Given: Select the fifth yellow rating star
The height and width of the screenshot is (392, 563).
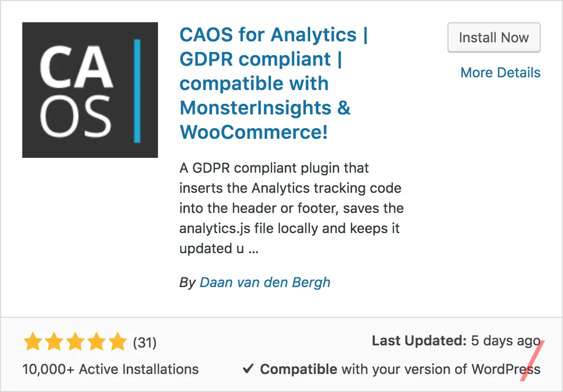Looking at the screenshot, I should 117,343.
